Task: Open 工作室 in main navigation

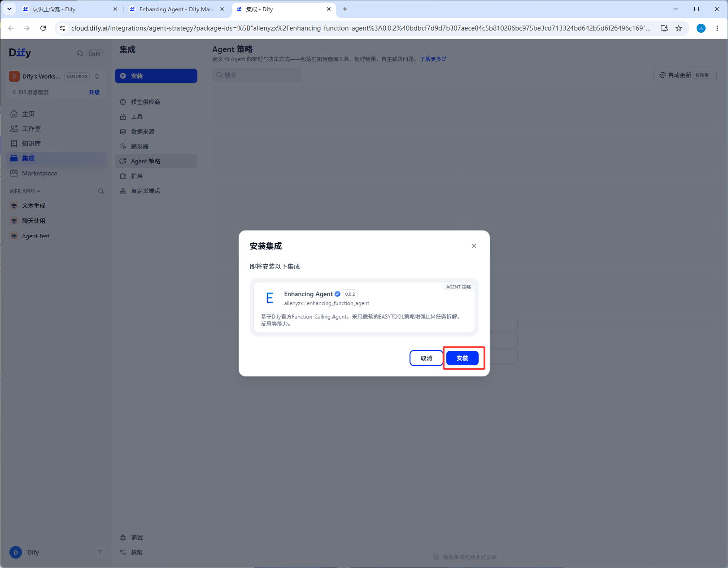Action: coord(56,129)
